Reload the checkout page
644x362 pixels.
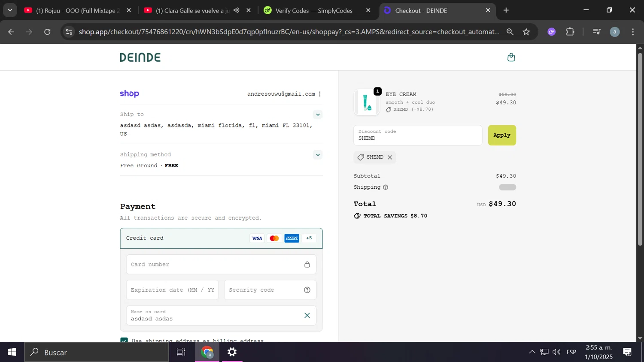coord(47,32)
